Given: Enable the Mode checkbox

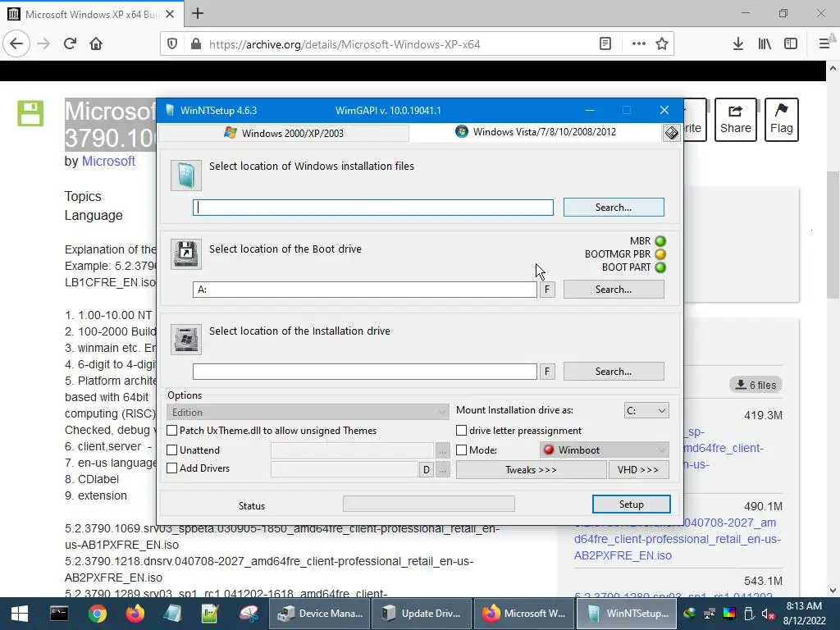Looking at the screenshot, I should coord(461,450).
